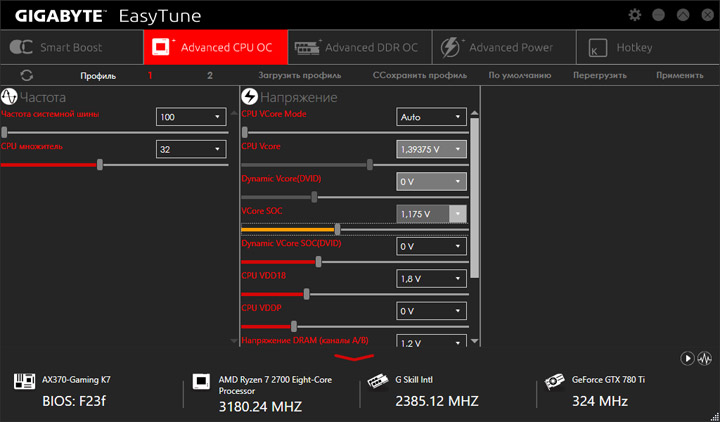
Task: Click the CPU VDD18 slider handle
Action: pos(306,294)
